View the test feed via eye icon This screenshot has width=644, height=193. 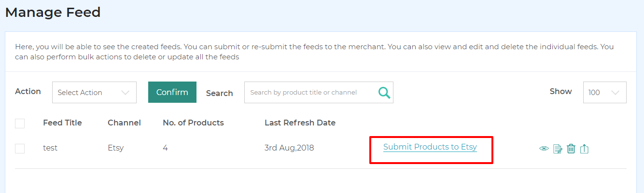click(x=544, y=149)
